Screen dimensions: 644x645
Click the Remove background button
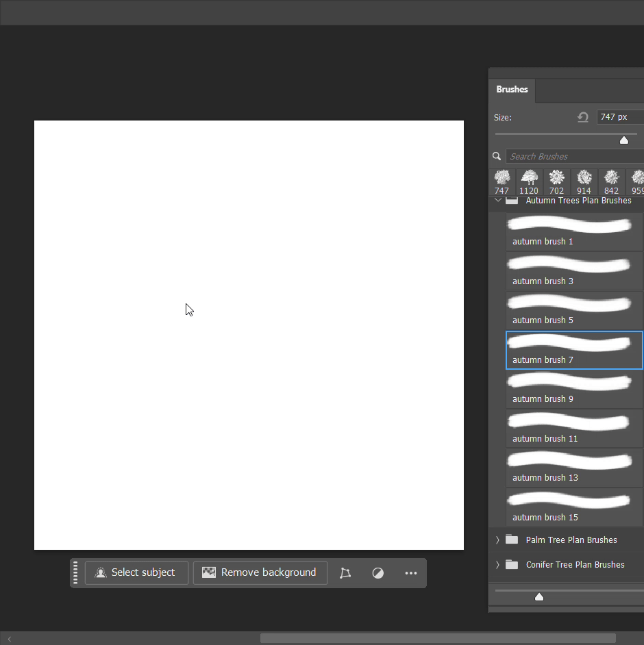[x=260, y=573]
